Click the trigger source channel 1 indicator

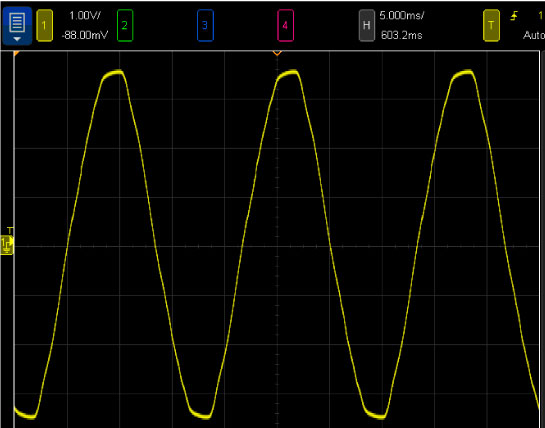(541, 16)
